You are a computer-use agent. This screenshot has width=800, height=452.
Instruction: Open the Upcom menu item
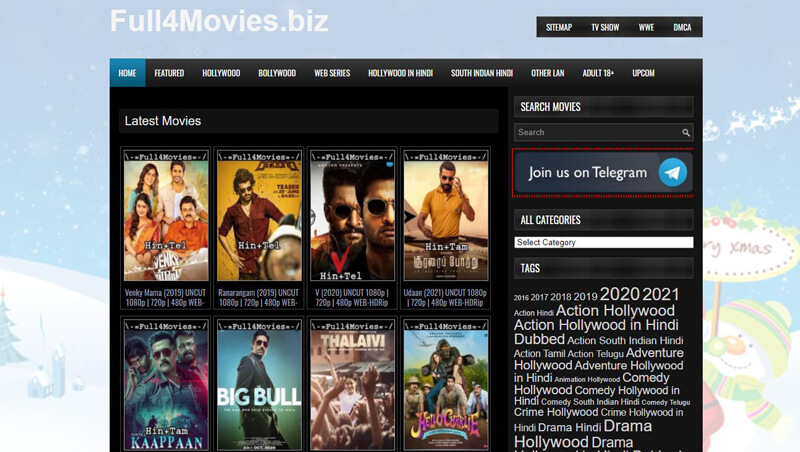pos(643,73)
